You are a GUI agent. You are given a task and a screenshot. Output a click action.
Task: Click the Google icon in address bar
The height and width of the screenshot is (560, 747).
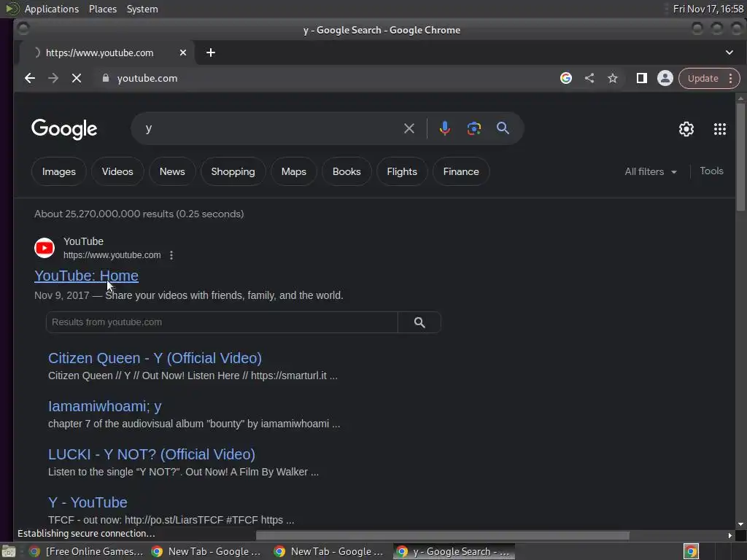point(566,78)
